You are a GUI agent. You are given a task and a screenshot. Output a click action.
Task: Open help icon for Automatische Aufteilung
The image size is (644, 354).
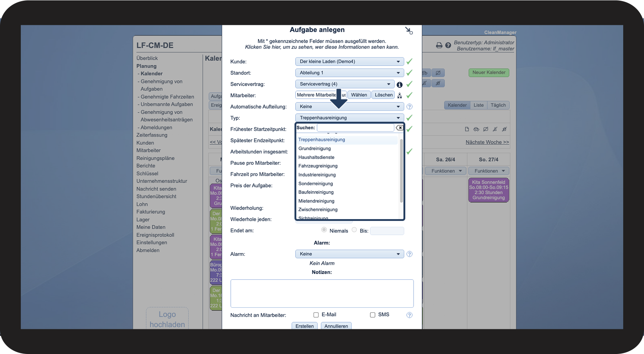(x=409, y=107)
